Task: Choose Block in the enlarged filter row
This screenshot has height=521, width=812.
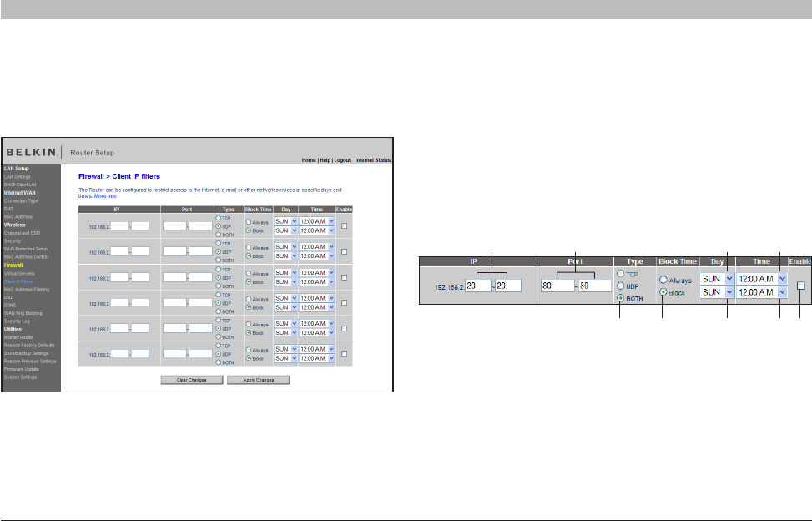Action: (663, 292)
